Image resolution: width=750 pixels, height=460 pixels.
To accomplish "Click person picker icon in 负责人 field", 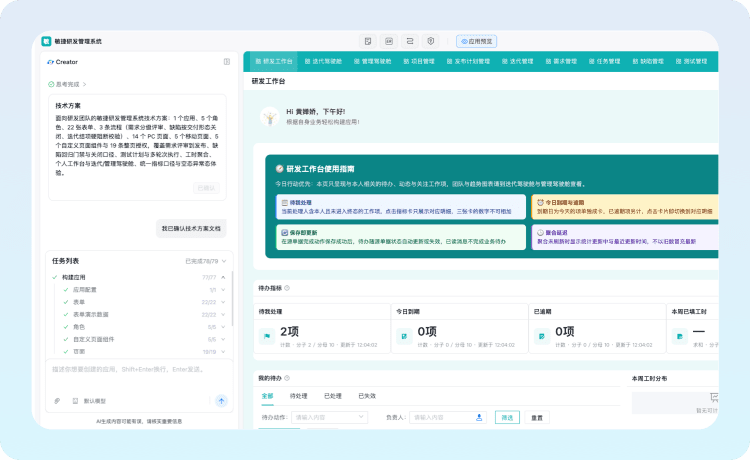I will 479,417.
